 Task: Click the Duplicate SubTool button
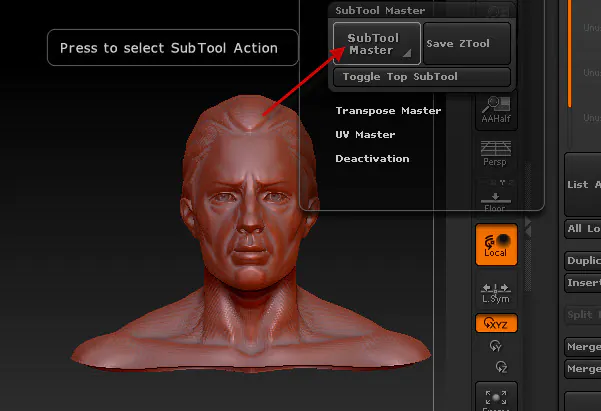click(583, 261)
